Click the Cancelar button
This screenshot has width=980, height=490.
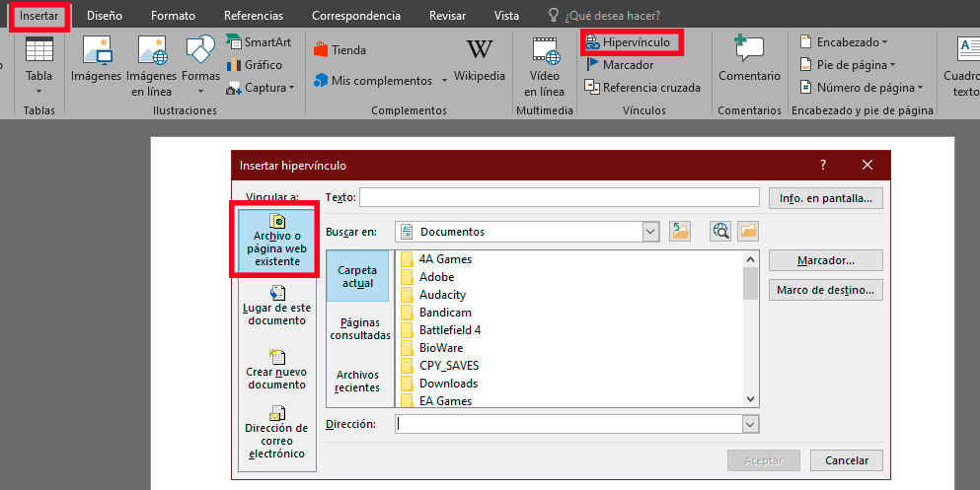pyautogui.click(x=846, y=460)
